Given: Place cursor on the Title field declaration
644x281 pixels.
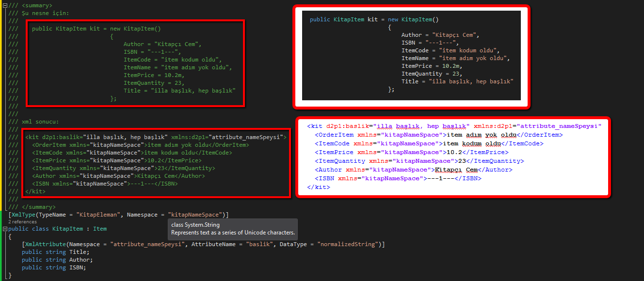Looking at the screenshot, I should click(x=78, y=251).
